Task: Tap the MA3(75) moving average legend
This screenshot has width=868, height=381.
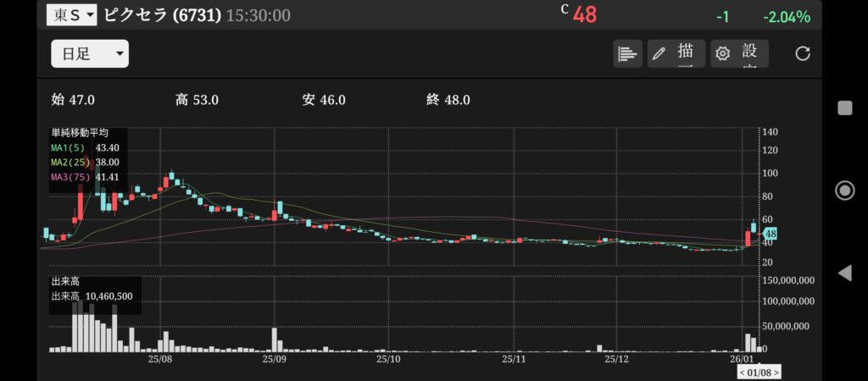Action: point(71,176)
